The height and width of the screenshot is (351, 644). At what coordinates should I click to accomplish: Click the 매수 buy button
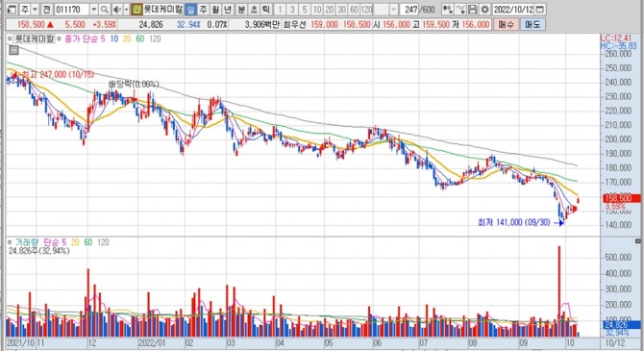pyautogui.click(x=506, y=25)
